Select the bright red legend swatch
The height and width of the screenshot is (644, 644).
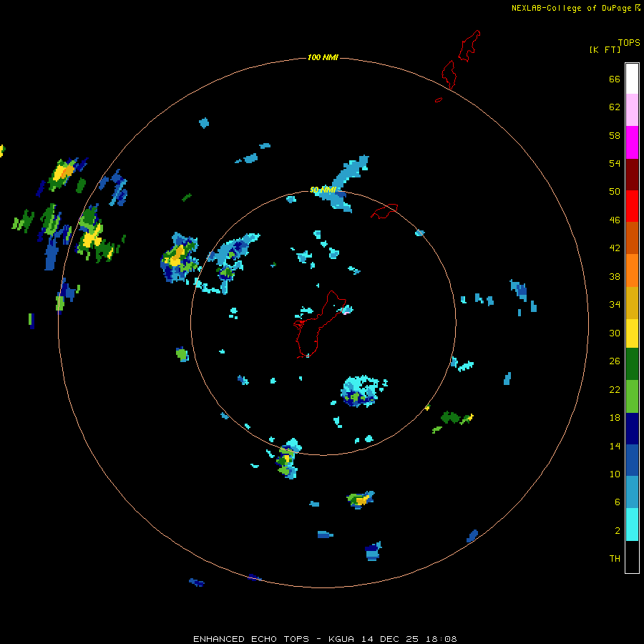tap(632, 206)
